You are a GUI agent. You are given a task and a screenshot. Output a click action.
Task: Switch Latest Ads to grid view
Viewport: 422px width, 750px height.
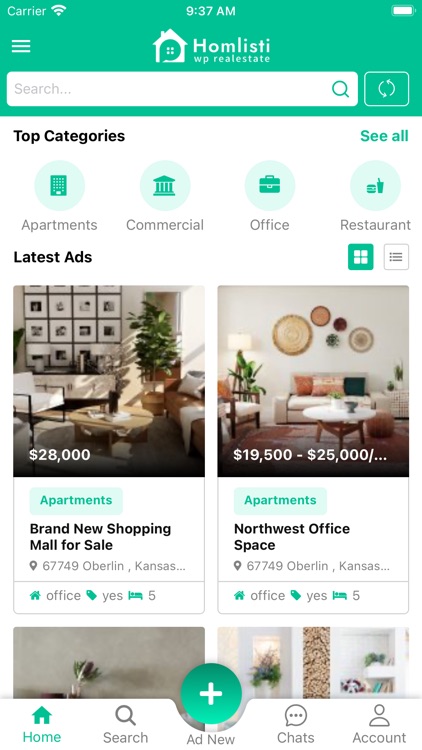point(361,257)
